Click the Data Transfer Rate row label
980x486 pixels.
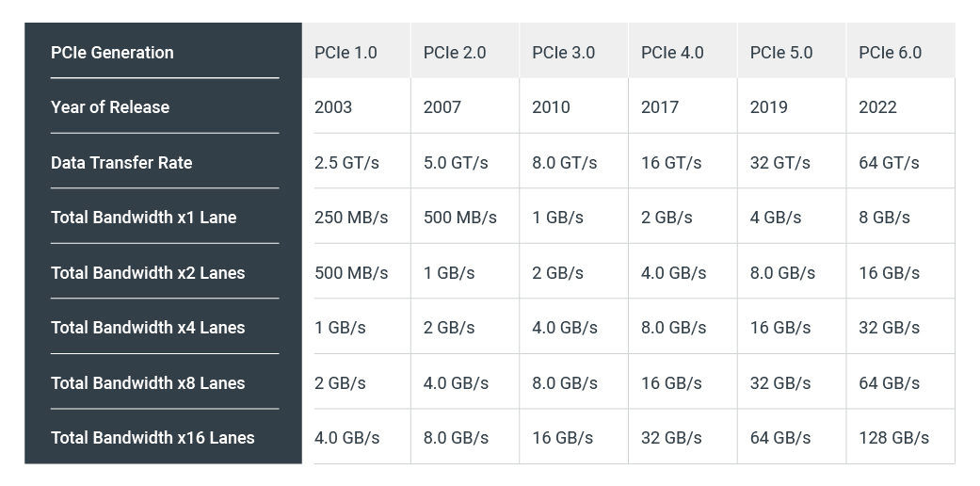click(121, 163)
